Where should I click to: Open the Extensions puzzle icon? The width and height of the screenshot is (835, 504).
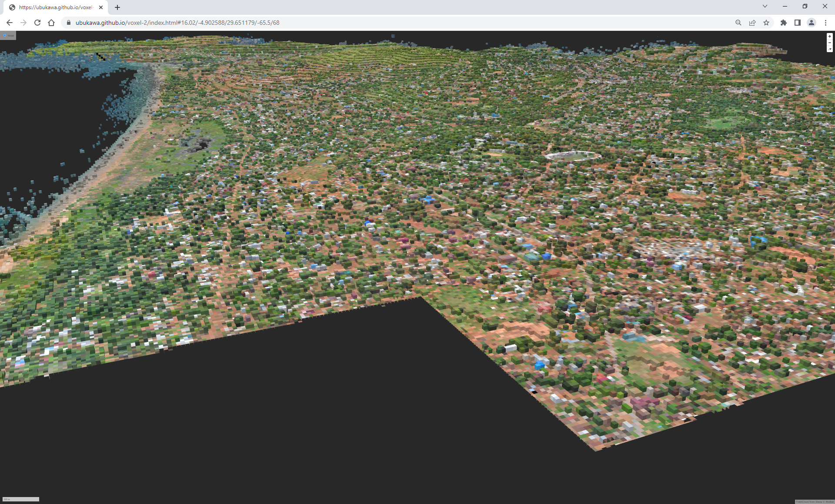[783, 23]
